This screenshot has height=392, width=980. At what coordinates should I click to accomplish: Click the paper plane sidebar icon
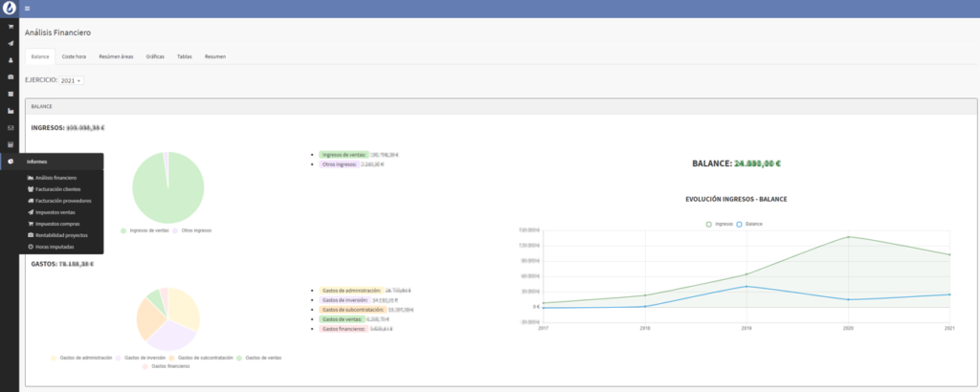[x=11, y=43]
